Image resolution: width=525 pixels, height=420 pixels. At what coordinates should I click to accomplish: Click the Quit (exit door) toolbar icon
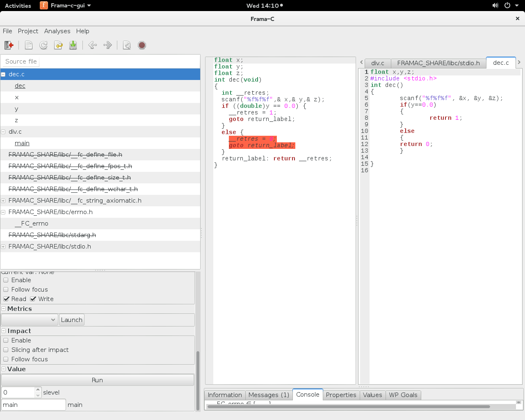point(9,45)
